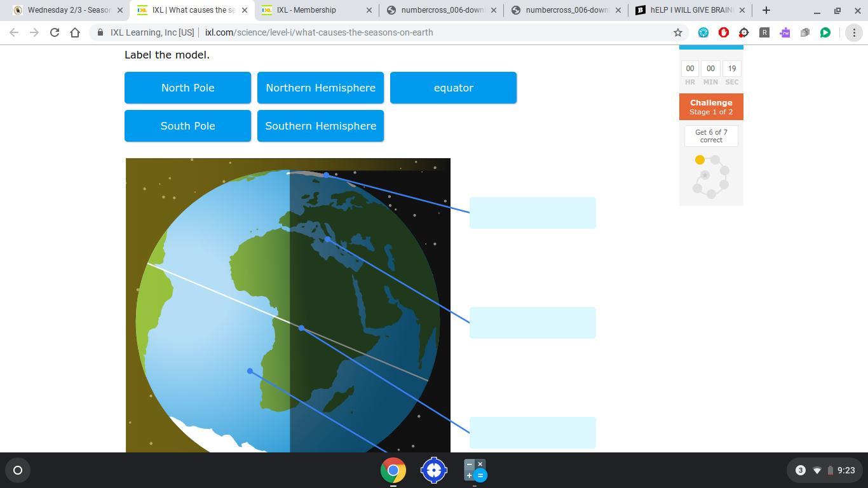Pick the Southern Hemisphere label tile
Viewport: 868px width, 488px height.
pos(321,126)
